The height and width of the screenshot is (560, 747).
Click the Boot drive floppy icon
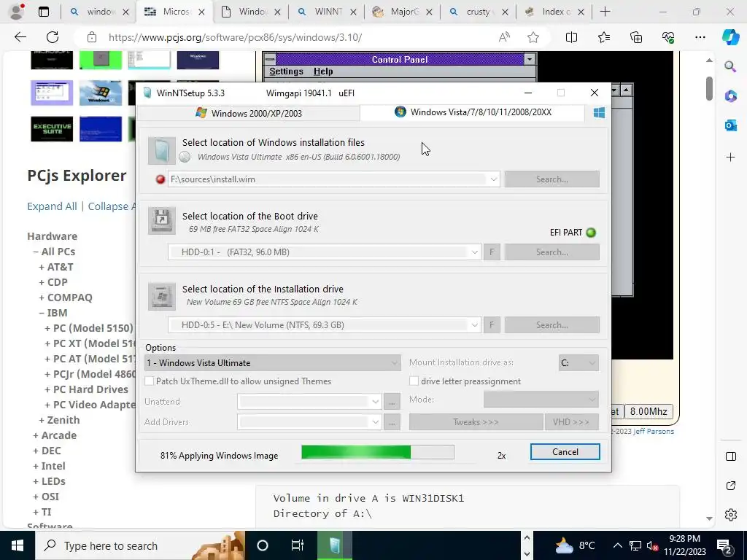pyautogui.click(x=161, y=220)
